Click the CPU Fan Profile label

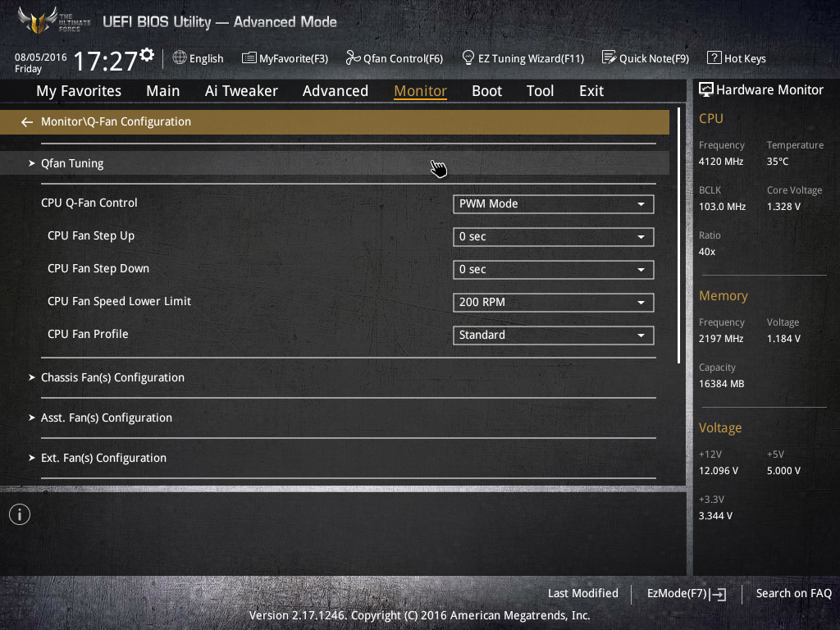tap(88, 335)
